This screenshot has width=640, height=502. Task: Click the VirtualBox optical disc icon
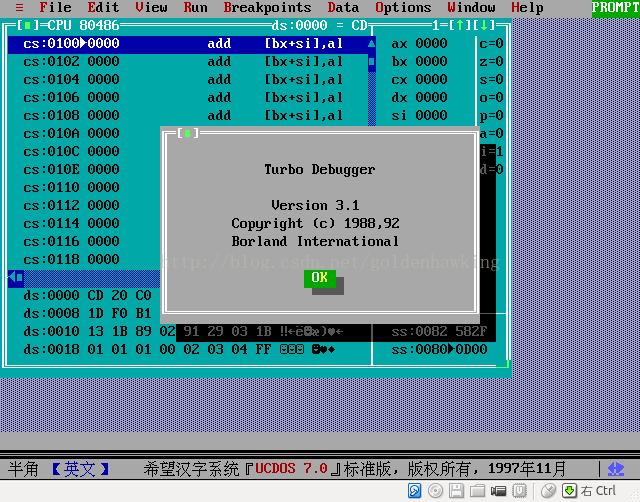coord(436,491)
